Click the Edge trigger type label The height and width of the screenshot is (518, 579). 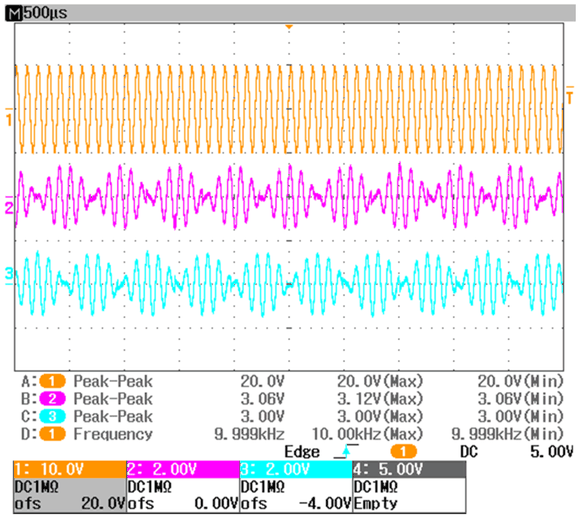[x=302, y=452]
